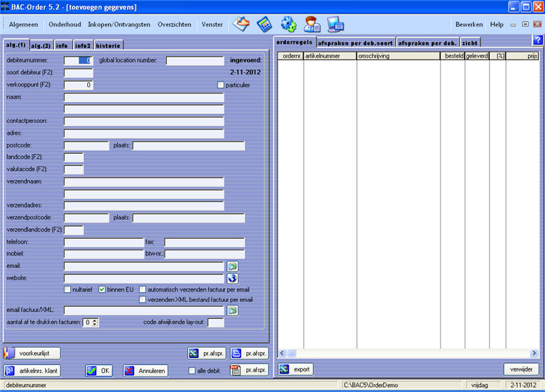Switch to the historie tab
This screenshot has height=392, width=545.
point(109,45)
